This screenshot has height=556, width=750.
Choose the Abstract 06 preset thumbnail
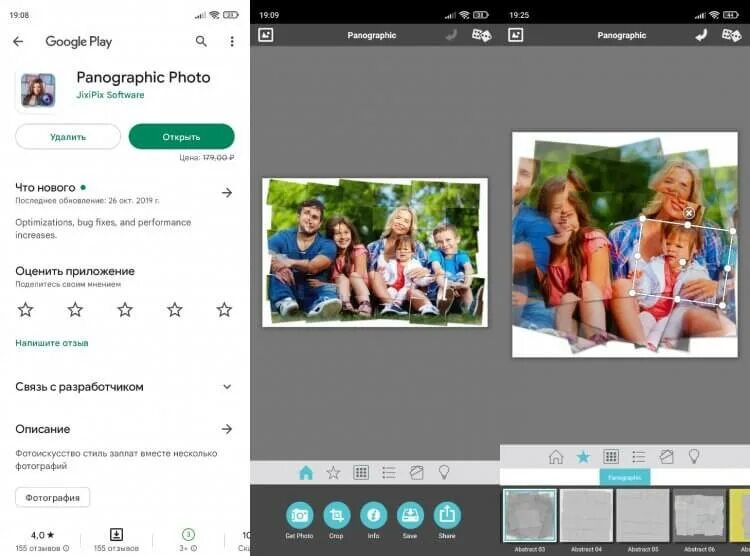[x=699, y=515]
